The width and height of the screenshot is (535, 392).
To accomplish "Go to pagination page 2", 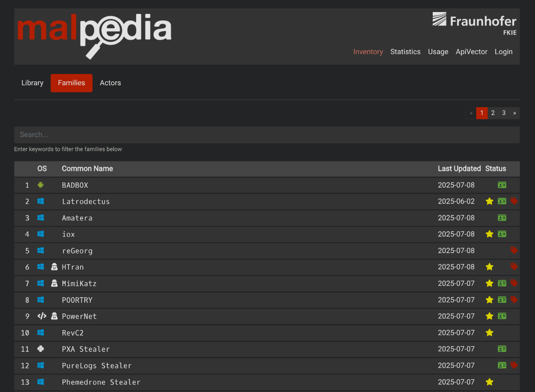I will pos(493,113).
